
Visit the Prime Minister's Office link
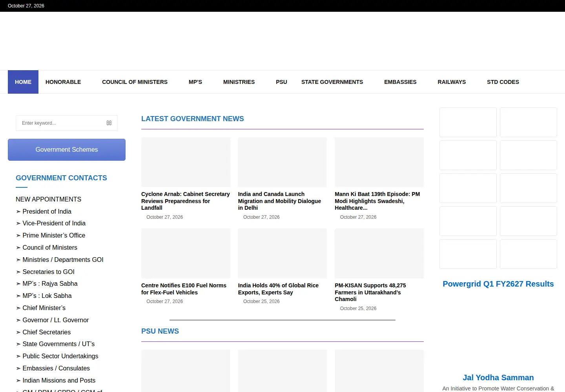click(x=54, y=236)
